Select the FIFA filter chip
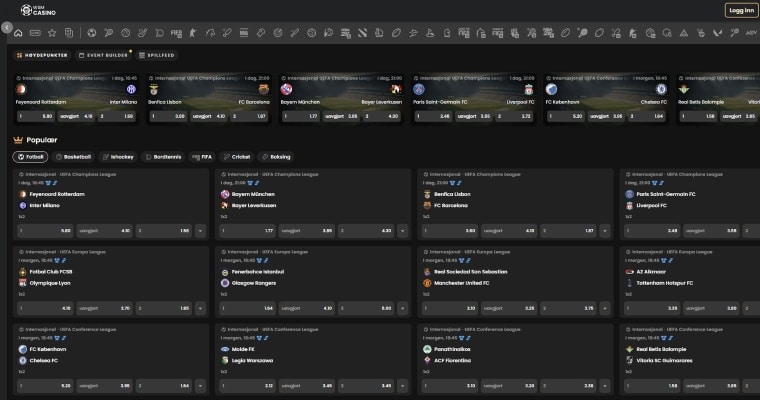This screenshot has height=400, width=760. [x=202, y=157]
